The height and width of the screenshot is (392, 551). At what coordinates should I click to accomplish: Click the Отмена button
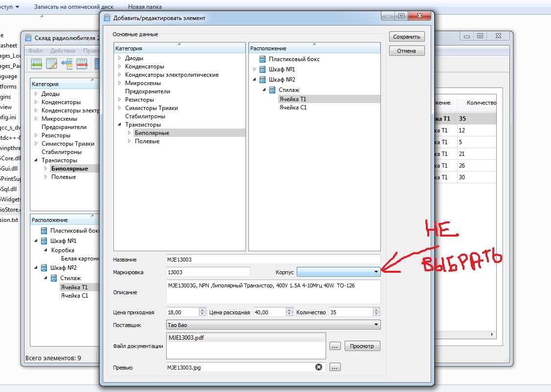pyautogui.click(x=407, y=51)
